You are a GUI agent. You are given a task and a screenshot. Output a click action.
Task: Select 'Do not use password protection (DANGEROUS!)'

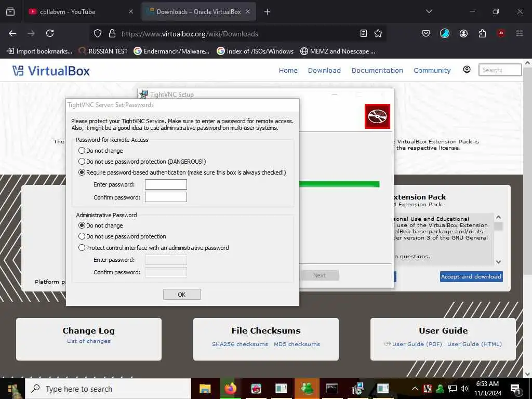(142, 162)
